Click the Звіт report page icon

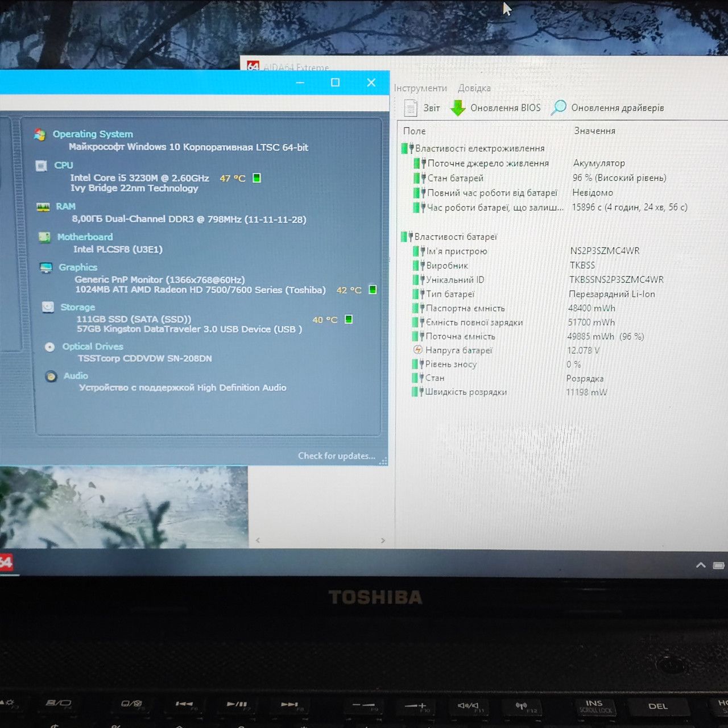(410, 107)
